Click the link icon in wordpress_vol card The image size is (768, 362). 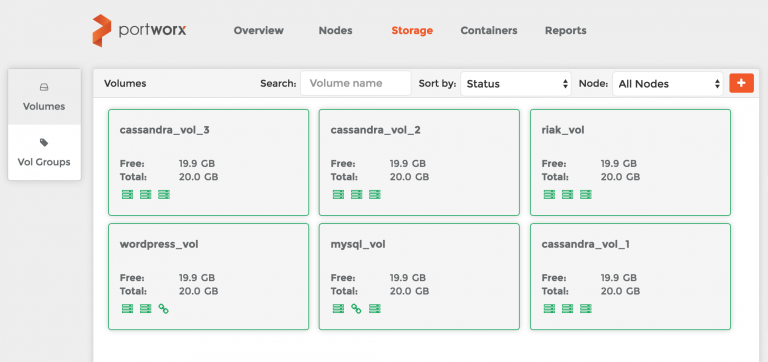(x=164, y=309)
